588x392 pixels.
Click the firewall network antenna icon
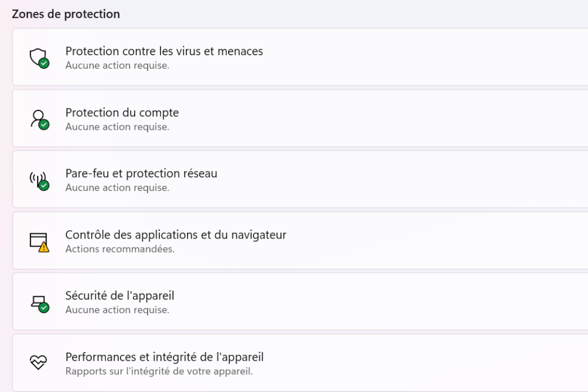(37, 179)
